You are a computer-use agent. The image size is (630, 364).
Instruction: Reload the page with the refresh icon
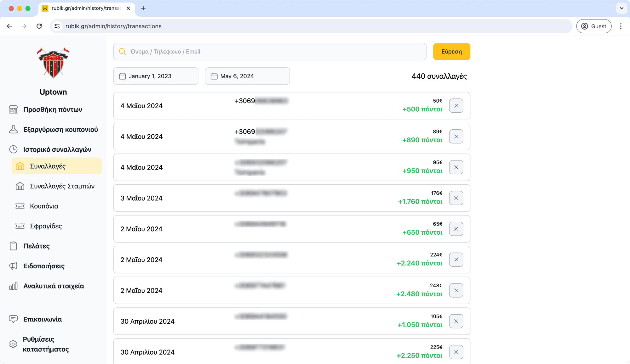click(39, 26)
